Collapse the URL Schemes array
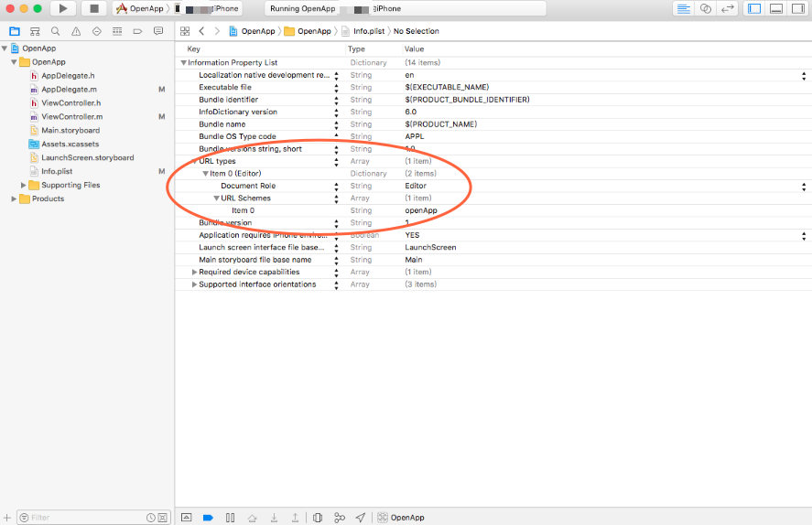Image resolution: width=812 pixels, height=525 pixels. coord(216,198)
